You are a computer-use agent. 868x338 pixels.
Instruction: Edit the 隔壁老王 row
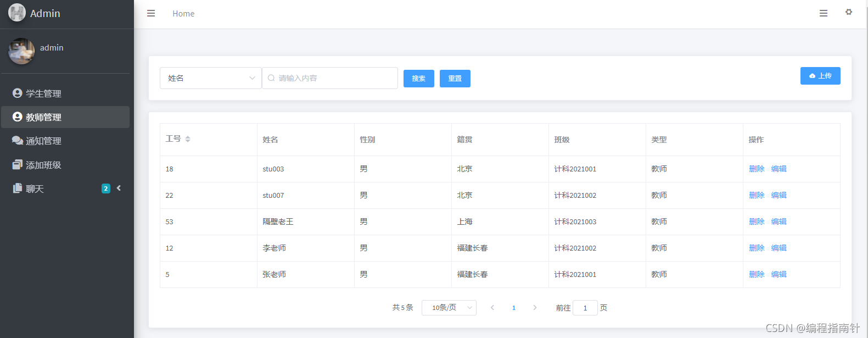point(779,221)
